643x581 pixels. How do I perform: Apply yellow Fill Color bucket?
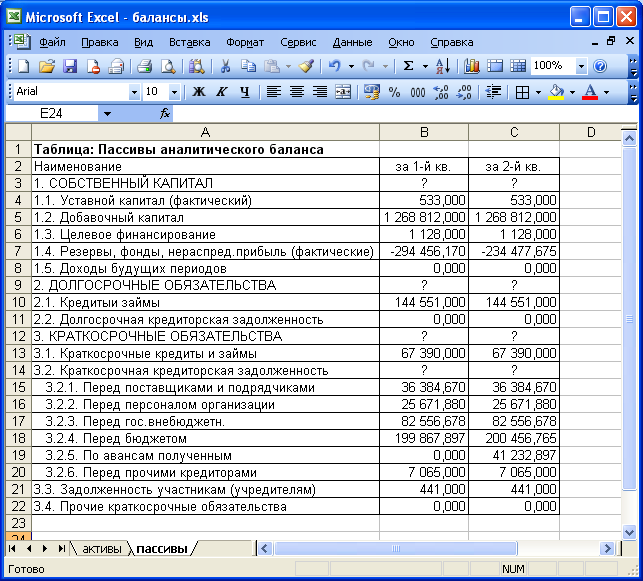tap(556, 92)
